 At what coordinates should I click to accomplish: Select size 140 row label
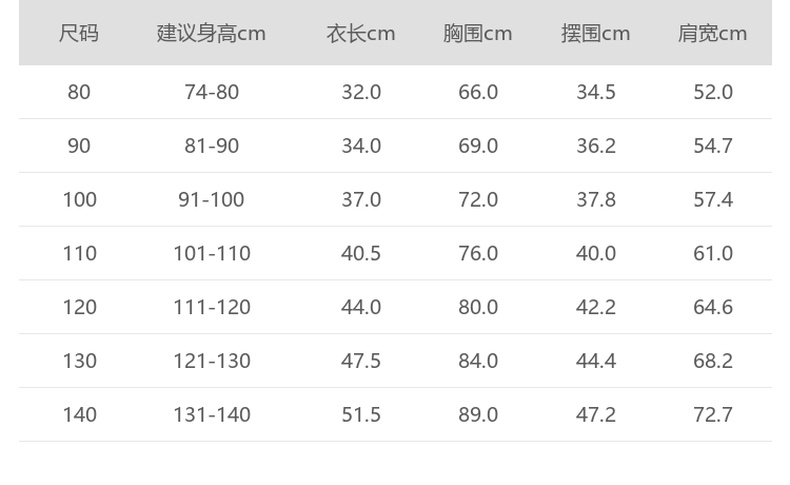click(x=79, y=415)
